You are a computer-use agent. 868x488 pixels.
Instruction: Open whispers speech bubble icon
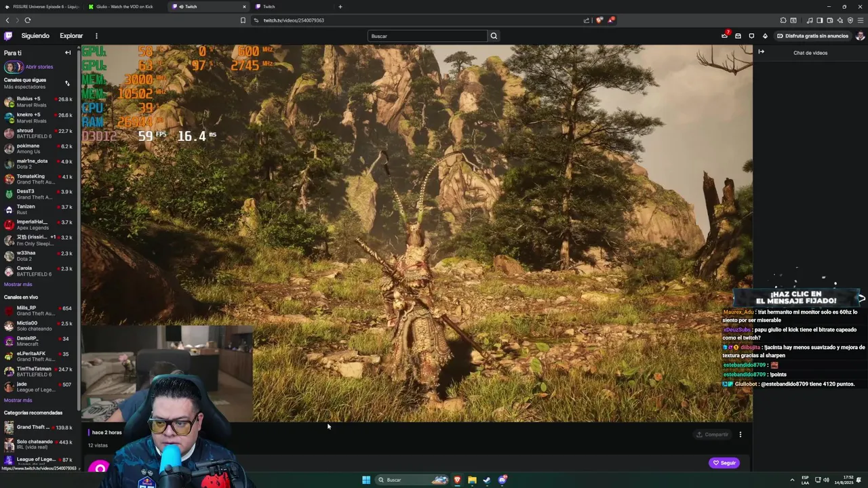coord(751,36)
